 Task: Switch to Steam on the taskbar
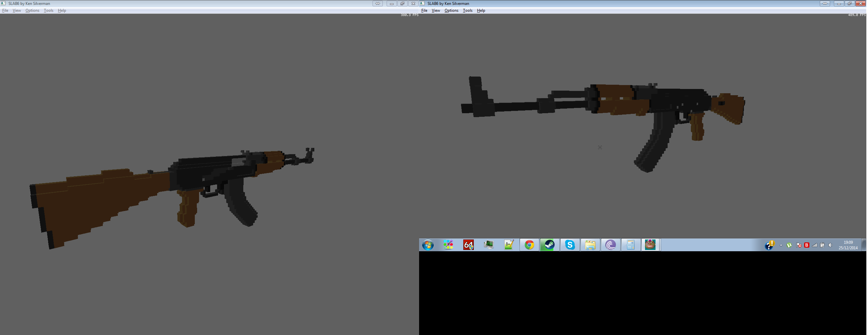549,245
